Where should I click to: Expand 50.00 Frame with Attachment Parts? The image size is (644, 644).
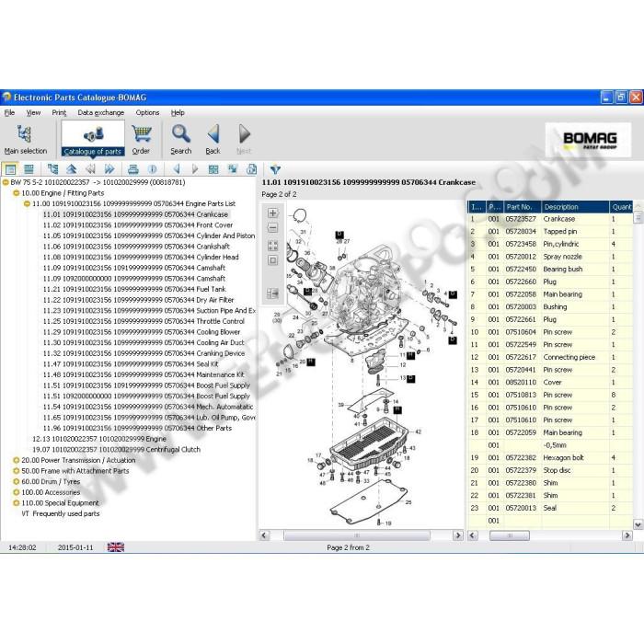[x=17, y=471]
